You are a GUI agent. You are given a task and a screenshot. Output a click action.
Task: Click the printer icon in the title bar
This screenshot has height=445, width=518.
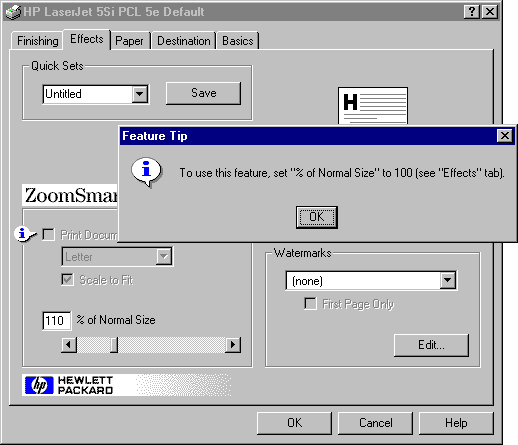pos(13,12)
